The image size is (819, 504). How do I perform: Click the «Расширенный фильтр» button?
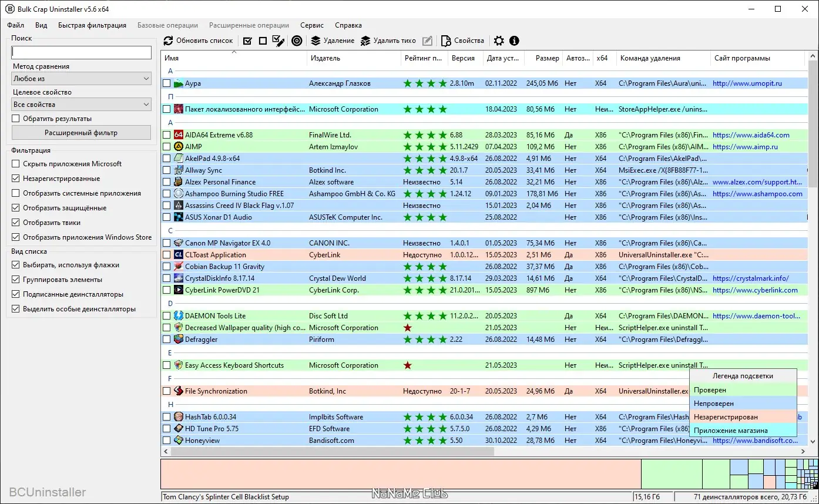[x=81, y=133]
